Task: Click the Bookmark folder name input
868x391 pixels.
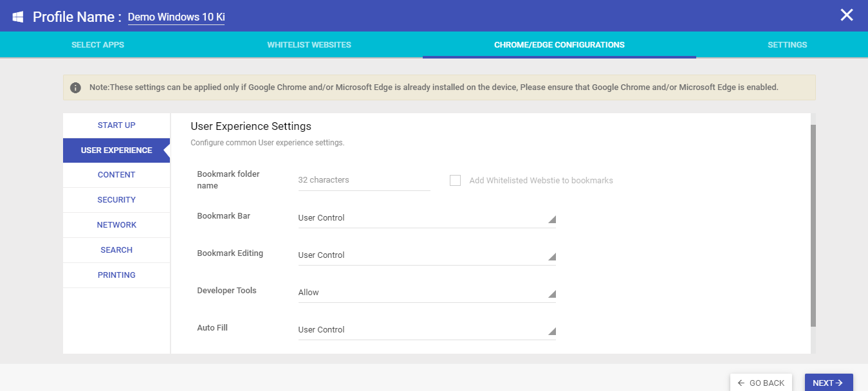Action: (x=364, y=180)
